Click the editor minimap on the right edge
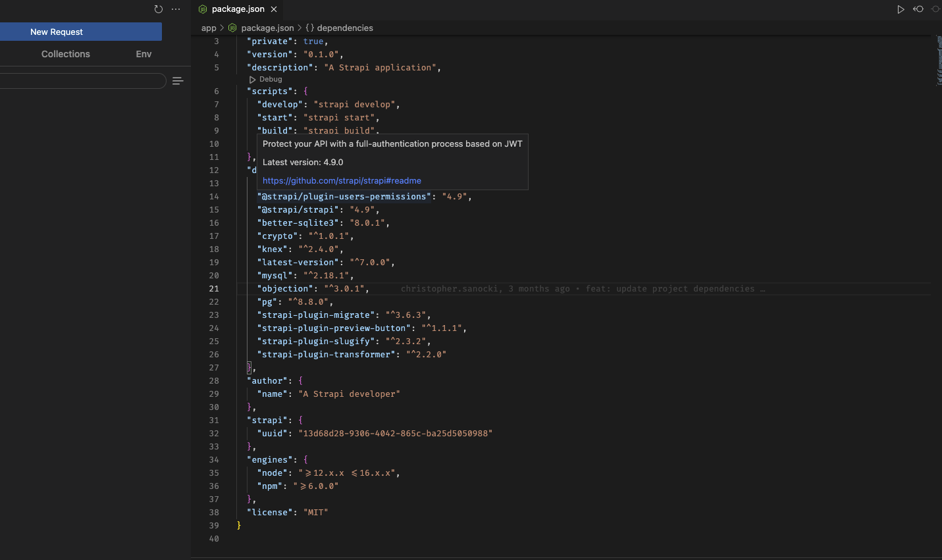 click(x=937, y=66)
